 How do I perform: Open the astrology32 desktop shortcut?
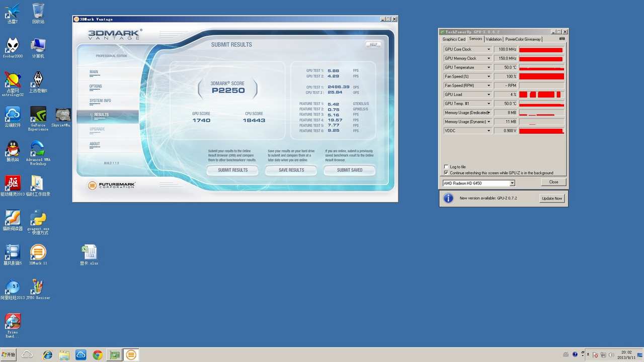(x=13, y=84)
